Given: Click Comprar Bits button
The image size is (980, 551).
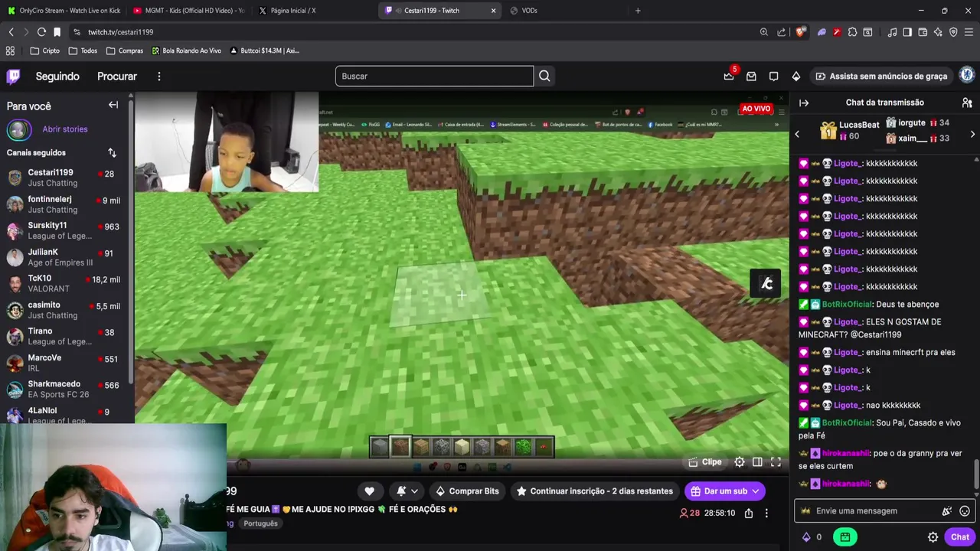Looking at the screenshot, I should (x=467, y=491).
